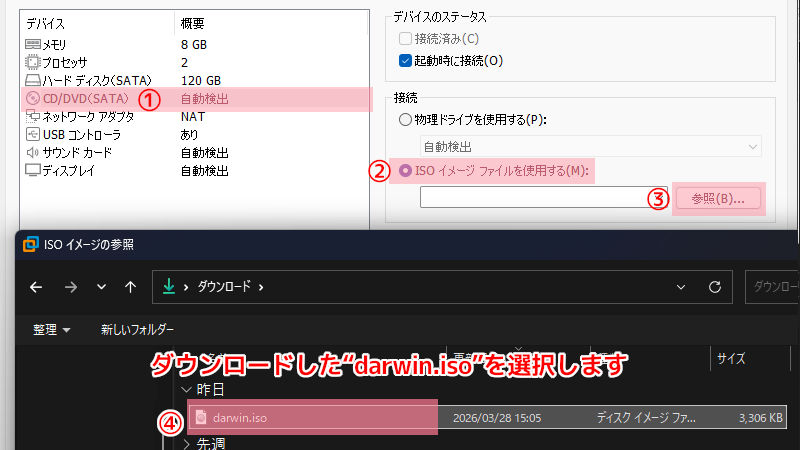
Task: Click 新しいフォルダー button
Action: tap(137, 330)
